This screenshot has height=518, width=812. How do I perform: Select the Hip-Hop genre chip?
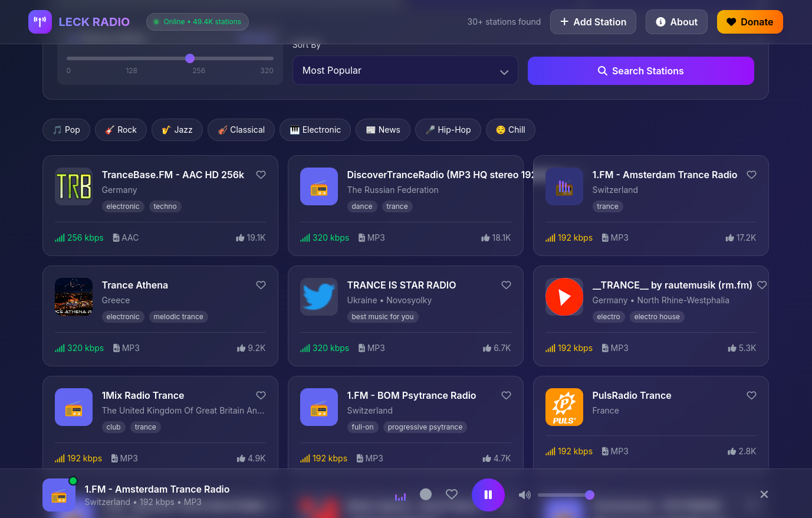tap(448, 130)
